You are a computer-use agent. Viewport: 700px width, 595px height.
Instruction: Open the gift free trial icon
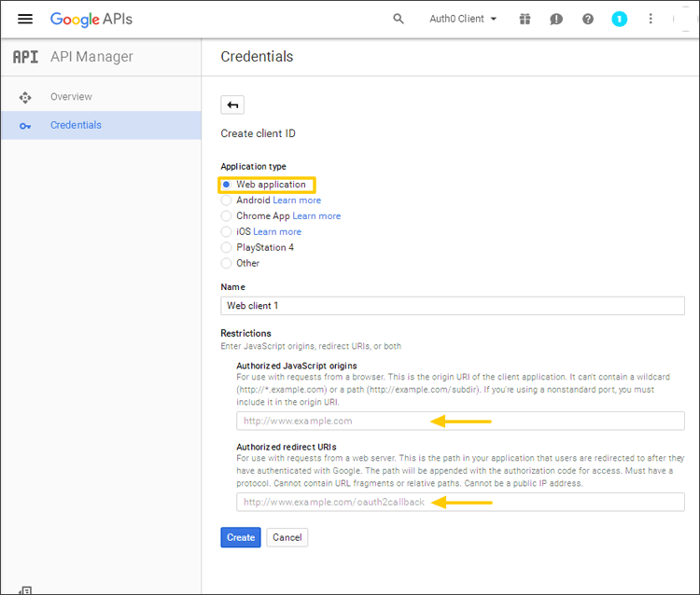(x=525, y=19)
